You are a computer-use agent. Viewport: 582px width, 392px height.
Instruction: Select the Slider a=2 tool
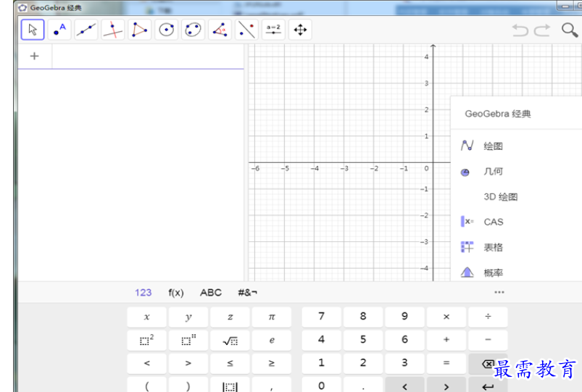tap(273, 30)
